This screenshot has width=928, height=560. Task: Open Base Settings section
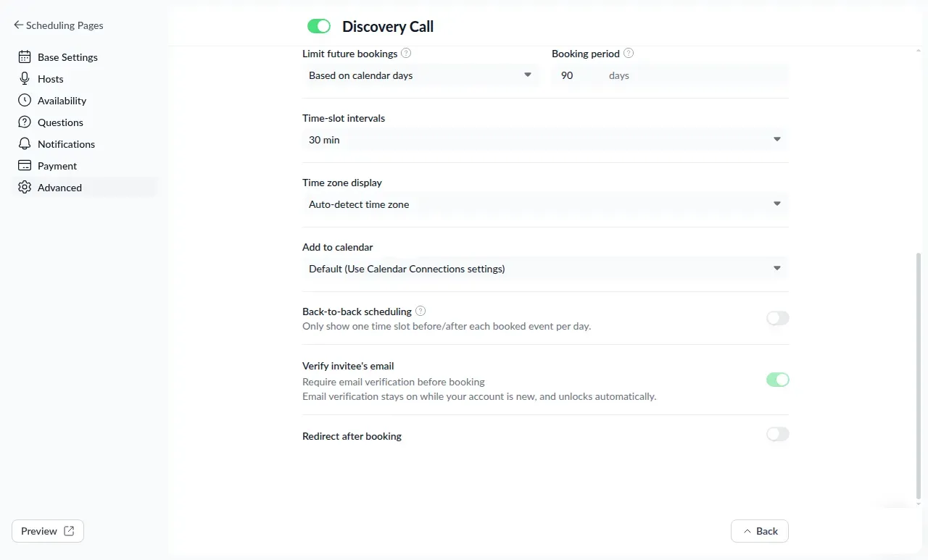[x=85, y=57]
